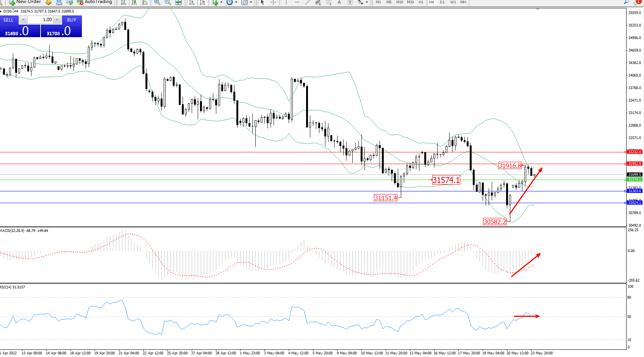Toggle the Chart Shift button
This screenshot has height=357, width=644.
pos(202,2)
